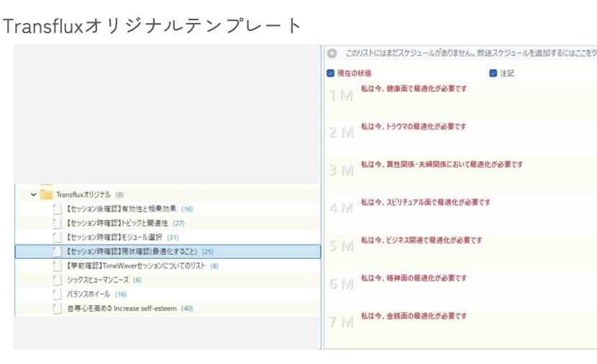Screen dimensions: 597x364
Task: Click the (27) count beside トピックと関連性
Action: click(178, 223)
